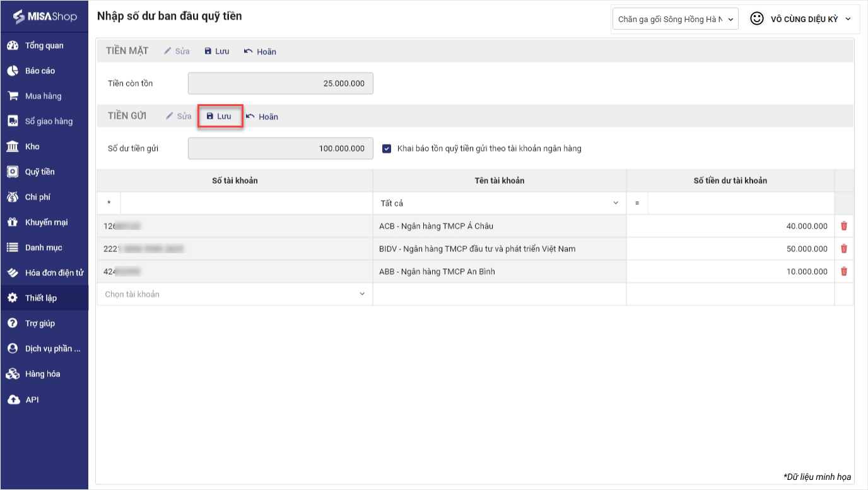Click Lưu button in TIỀN GỬI section
The image size is (868, 490).
click(220, 117)
